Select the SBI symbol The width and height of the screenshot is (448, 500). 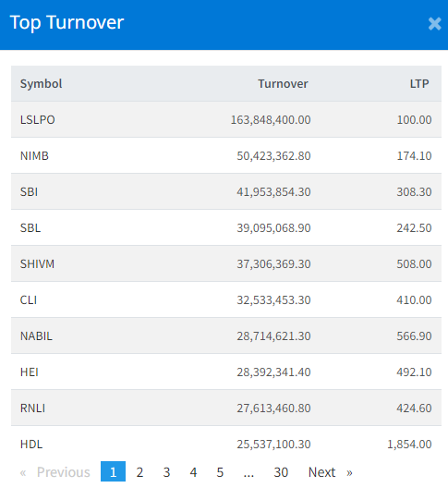(29, 192)
